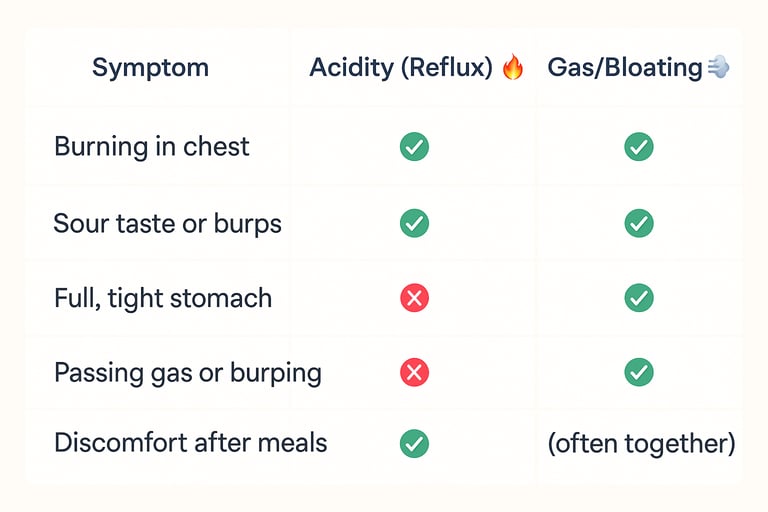768x512 pixels.
Task: Click the wind icon beside Gas/Bloating
Action: [719, 68]
